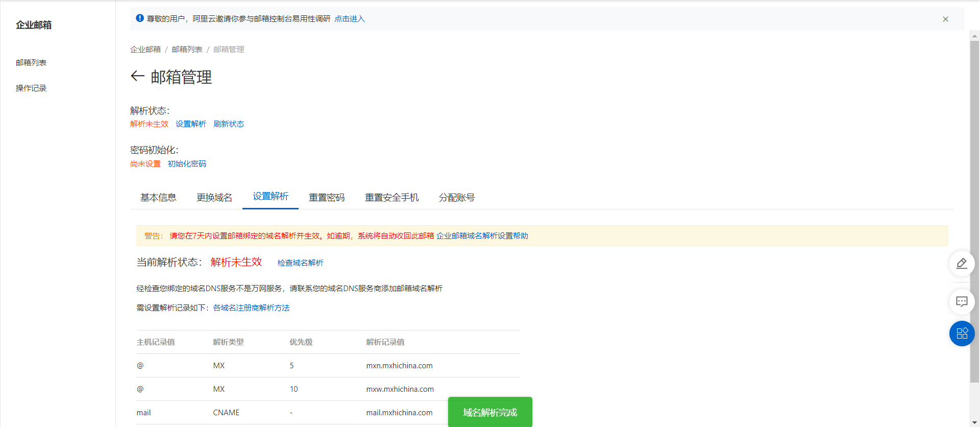Close the survey notification banner
The width and height of the screenshot is (980, 427).
click(x=945, y=19)
